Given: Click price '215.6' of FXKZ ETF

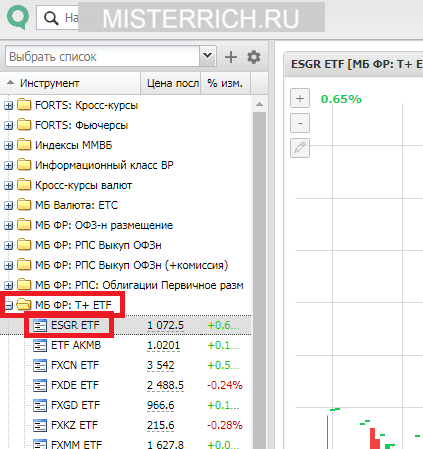Looking at the screenshot, I should pyautogui.click(x=161, y=425).
